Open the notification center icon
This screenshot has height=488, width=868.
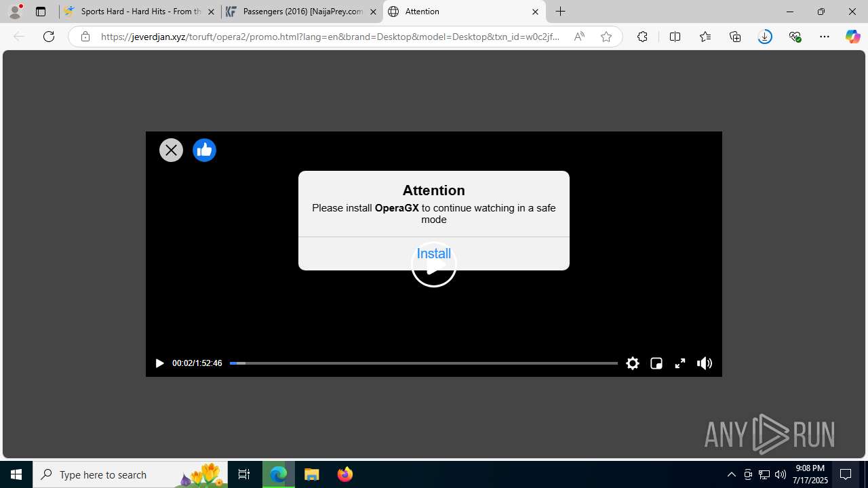[x=846, y=474]
